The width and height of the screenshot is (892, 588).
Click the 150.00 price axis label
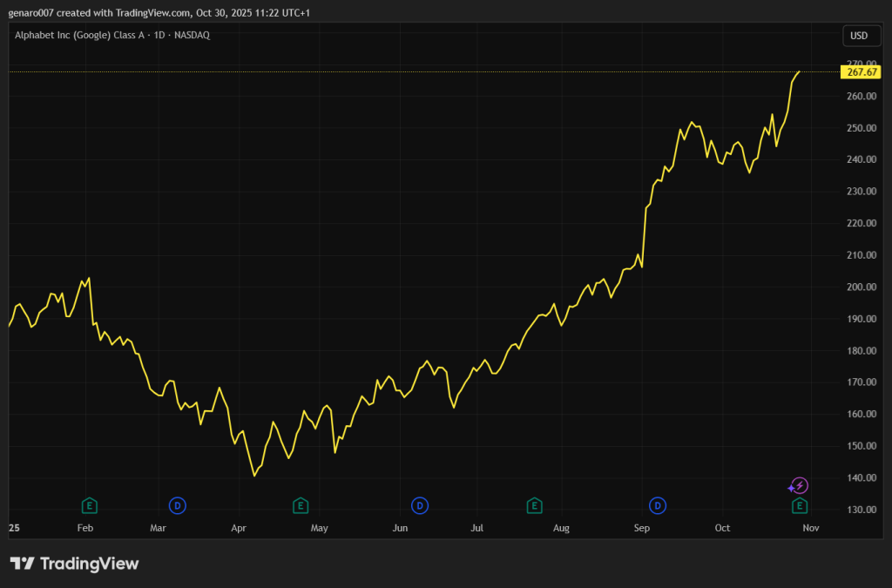[x=860, y=446]
